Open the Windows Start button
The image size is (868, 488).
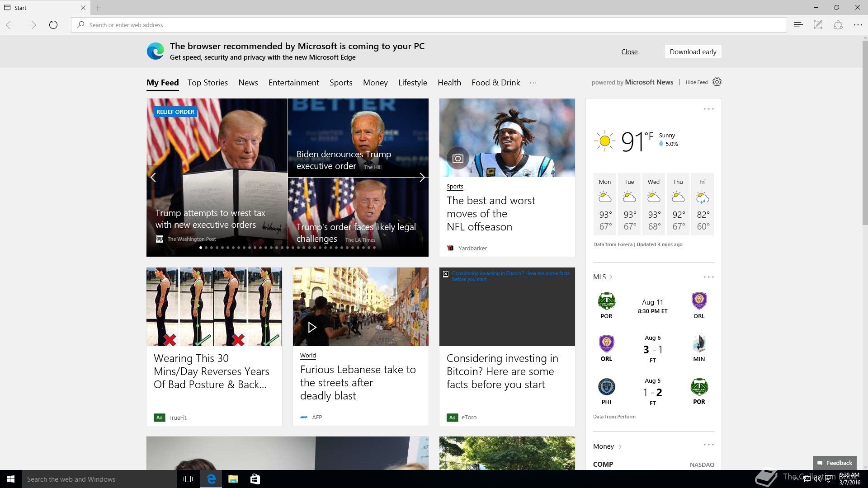tap(11, 479)
